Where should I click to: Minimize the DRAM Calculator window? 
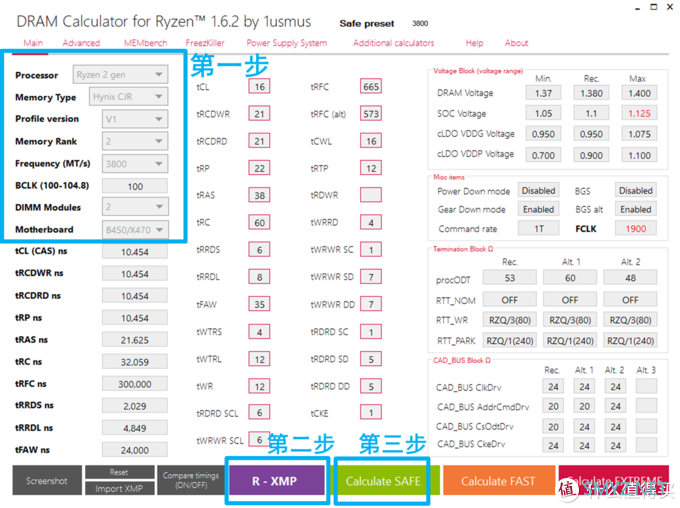click(638, 7)
